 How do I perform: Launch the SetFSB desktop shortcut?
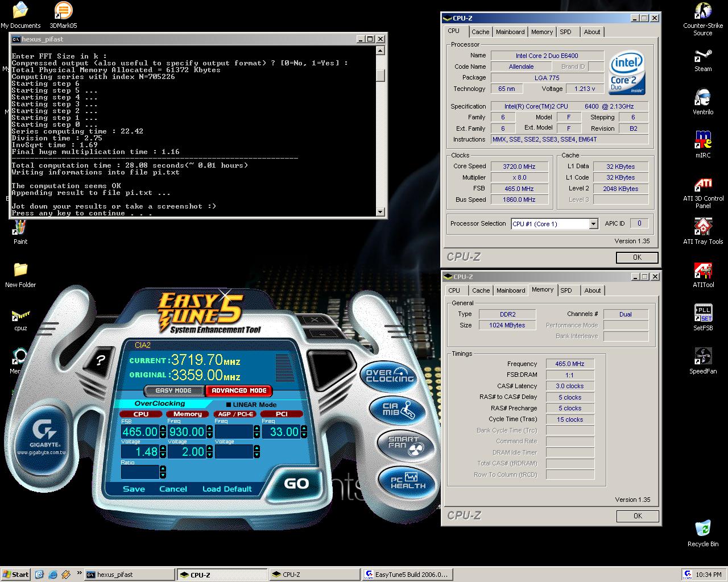tap(703, 318)
